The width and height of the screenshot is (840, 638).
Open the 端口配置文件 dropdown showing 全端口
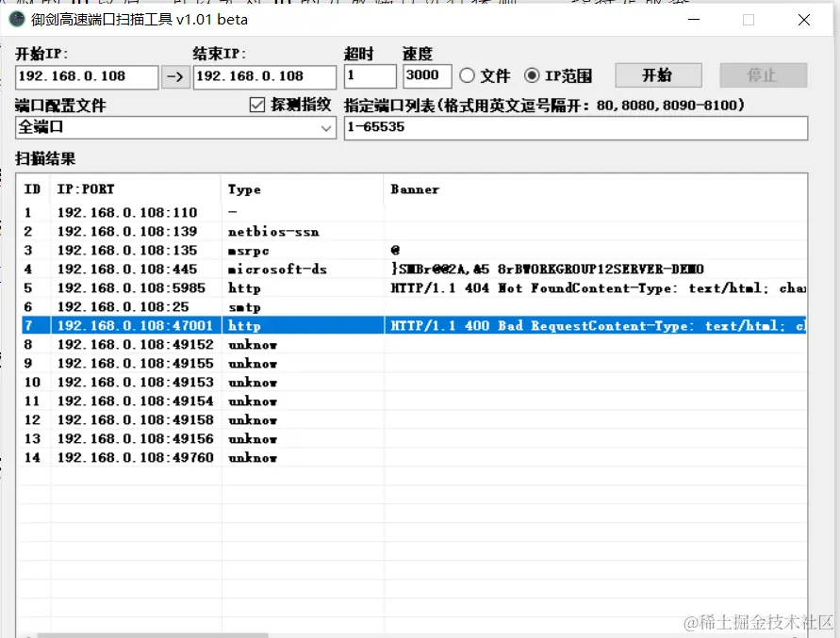pyautogui.click(x=175, y=128)
